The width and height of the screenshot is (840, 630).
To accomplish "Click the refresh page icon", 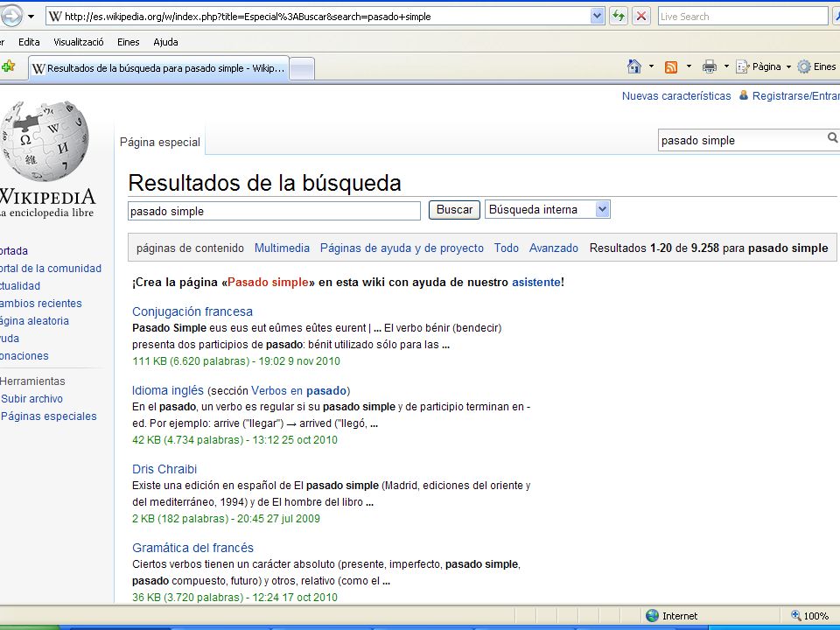I will click(619, 16).
